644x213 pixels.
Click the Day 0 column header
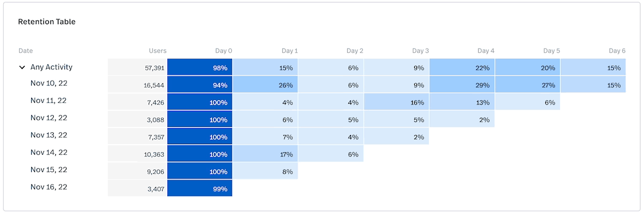(x=224, y=51)
